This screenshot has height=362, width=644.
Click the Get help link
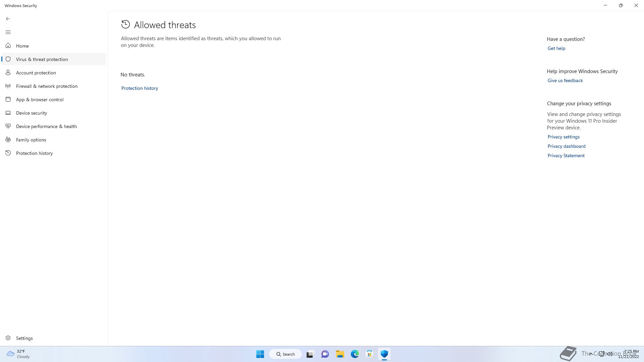pos(556,48)
